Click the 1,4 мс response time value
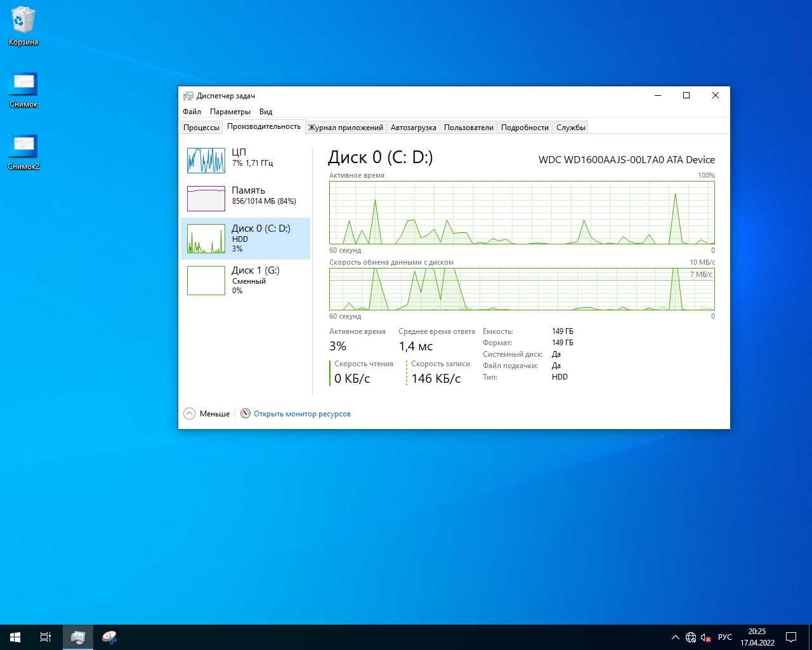Viewport: 812px width, 650px height. coord(416,347)
